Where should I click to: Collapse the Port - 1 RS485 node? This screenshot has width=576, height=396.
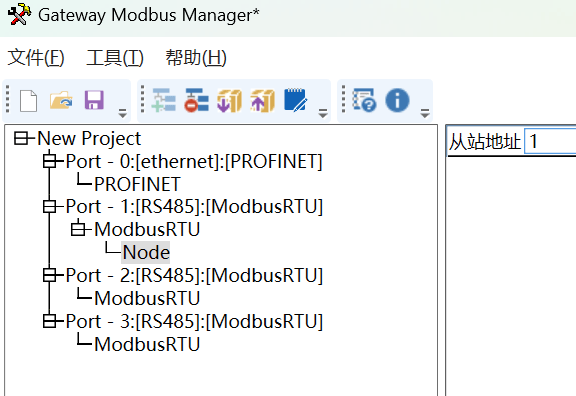[50, 206]
